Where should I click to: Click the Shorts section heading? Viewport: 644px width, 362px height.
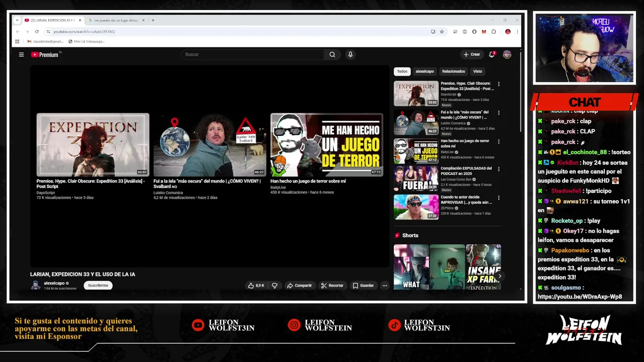pyautogui.click(x=410, y=235)
